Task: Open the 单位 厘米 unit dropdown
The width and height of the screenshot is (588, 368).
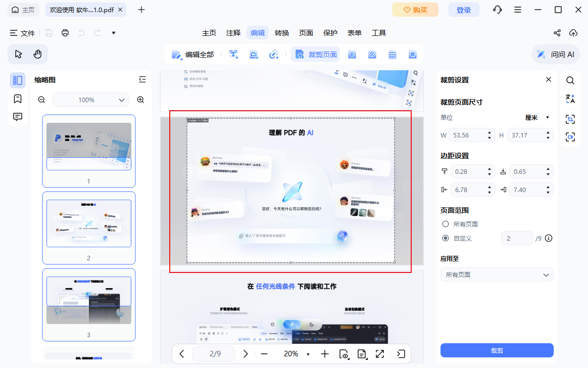Action: (537, 117)
